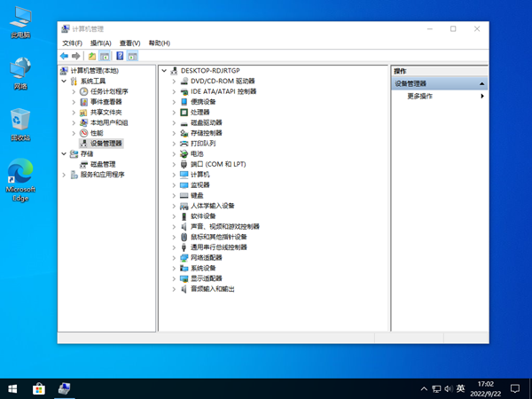Screen dimensions: 532x399
Task: Click the 通用串行总线控制器 USB icon
Action: click(184, 247)
